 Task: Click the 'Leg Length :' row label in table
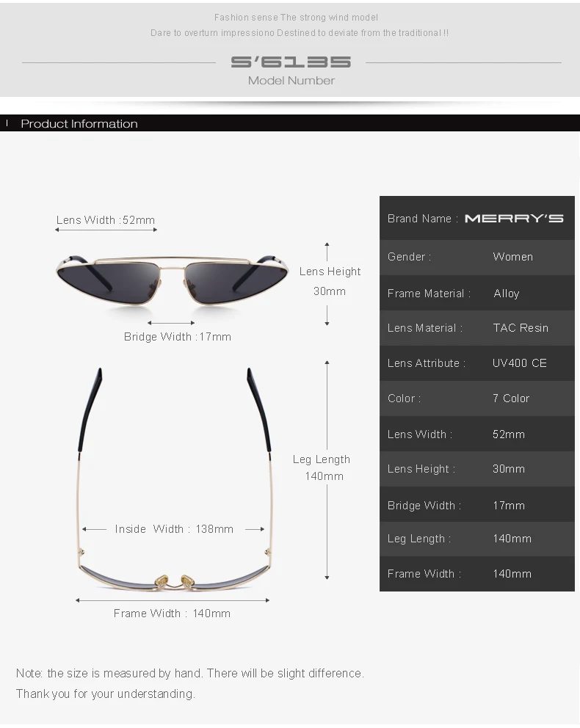[x=419, y=539]
